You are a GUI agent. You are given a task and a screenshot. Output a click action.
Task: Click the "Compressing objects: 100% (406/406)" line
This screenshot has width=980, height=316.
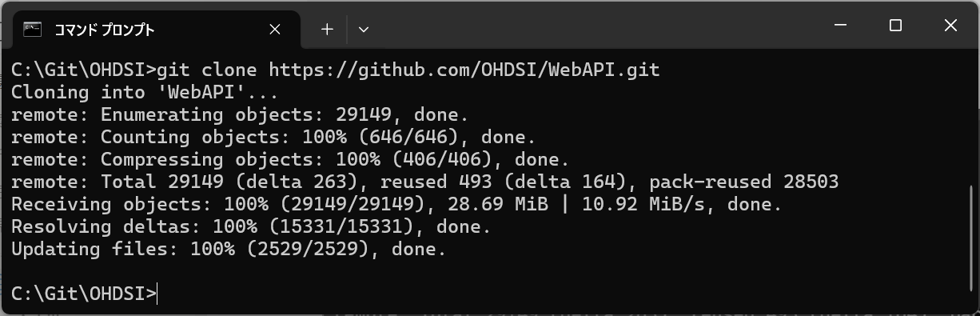coord(290,159)
